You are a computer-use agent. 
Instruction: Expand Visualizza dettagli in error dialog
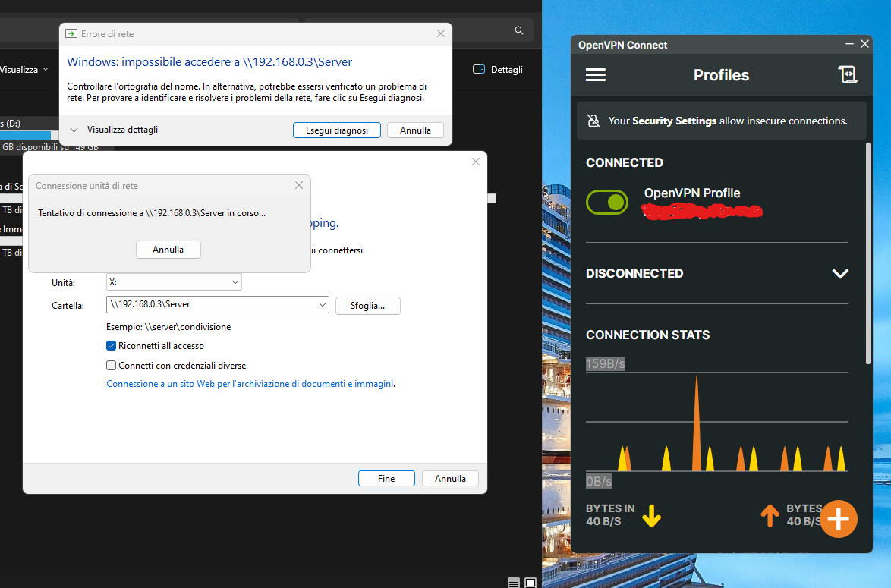point(74,130)
